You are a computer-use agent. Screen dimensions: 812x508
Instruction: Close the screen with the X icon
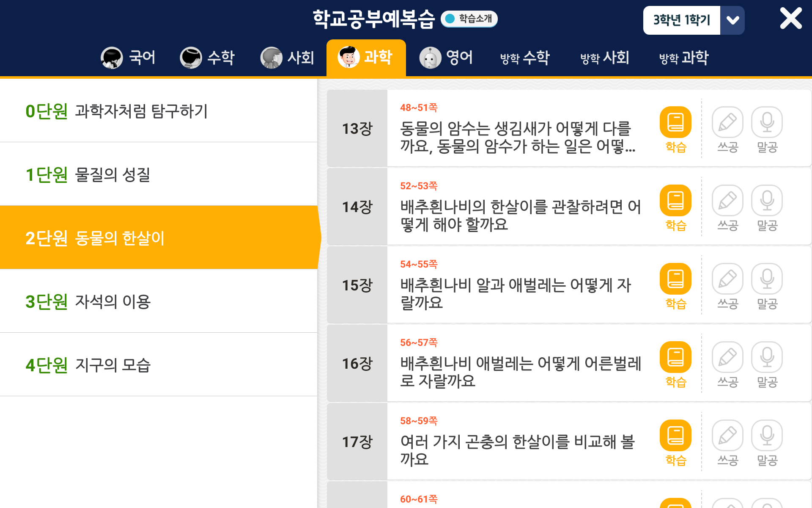790,19
